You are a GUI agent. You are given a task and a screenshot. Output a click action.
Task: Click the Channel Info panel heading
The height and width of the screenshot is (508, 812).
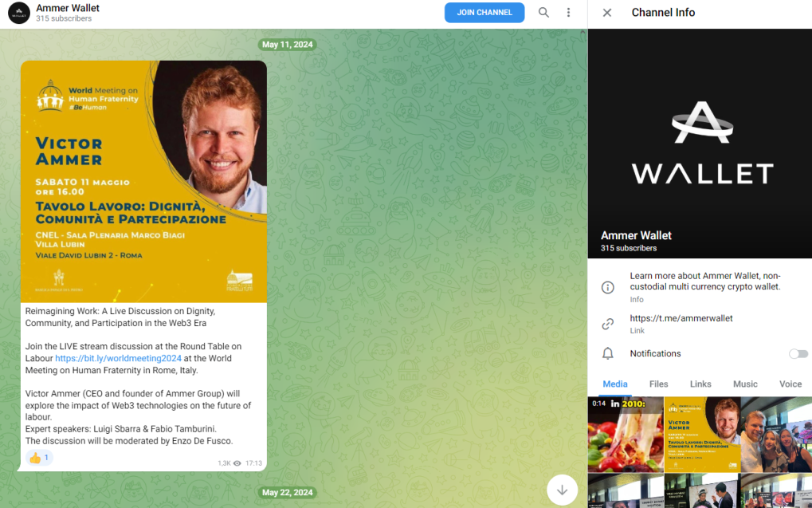pyautogui.click(x=663, y=13)
